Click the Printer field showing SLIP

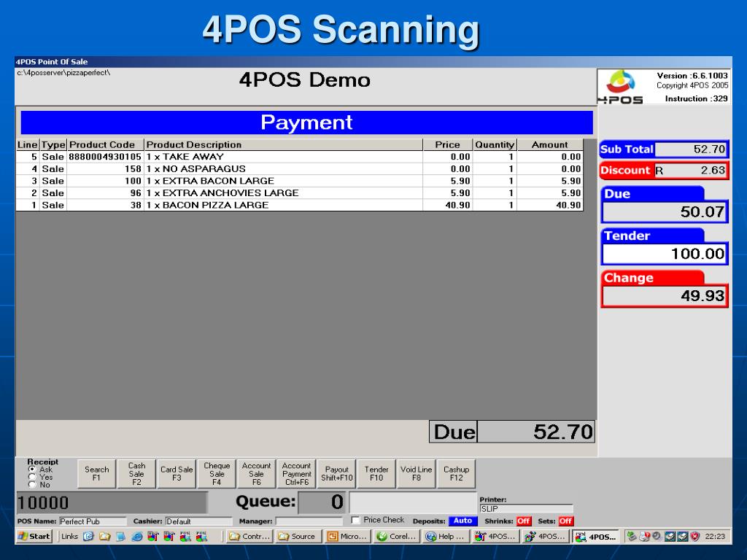526,509
